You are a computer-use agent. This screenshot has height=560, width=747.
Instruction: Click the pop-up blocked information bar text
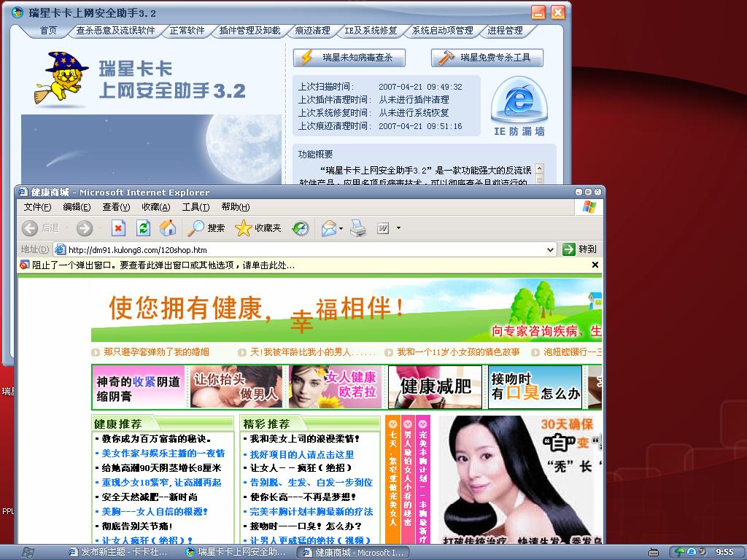click(163, 265)
